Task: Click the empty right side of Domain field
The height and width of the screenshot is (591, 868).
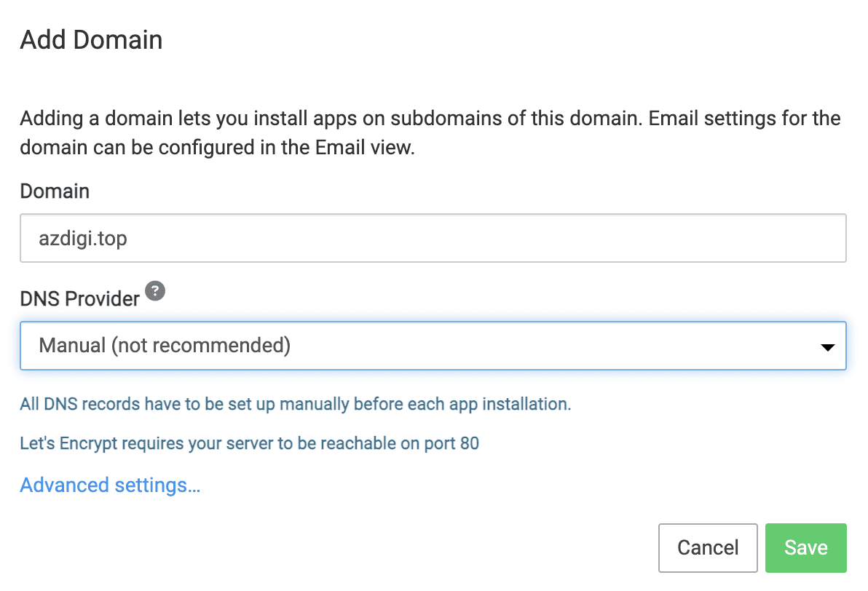Action: pos(655,238)
